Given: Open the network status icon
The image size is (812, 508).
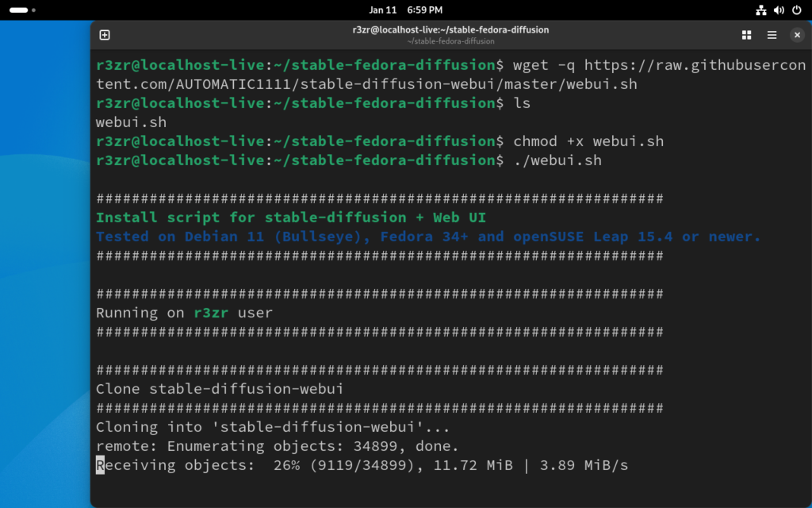Looking at the screenshot, I should click(x=760, y=10).
